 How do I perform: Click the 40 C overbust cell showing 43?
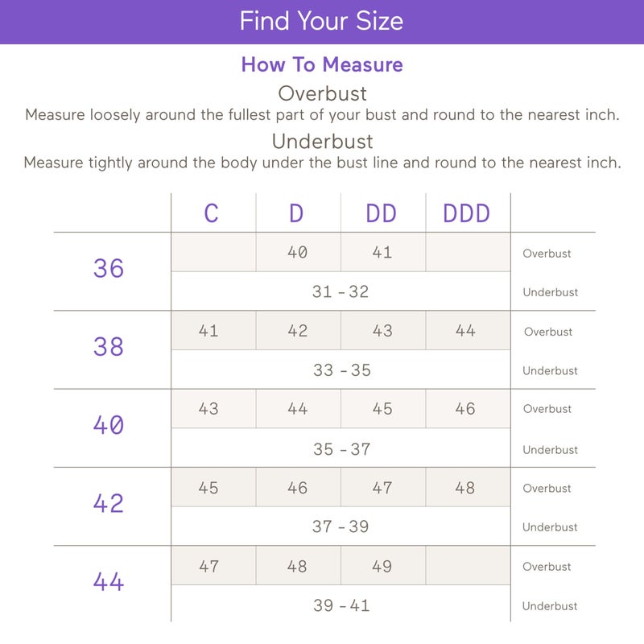pos(213,409)
